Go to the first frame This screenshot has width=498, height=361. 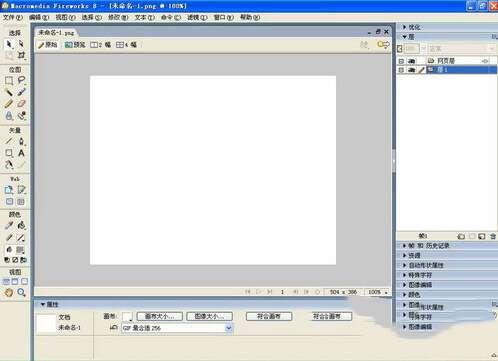point(247,292)
